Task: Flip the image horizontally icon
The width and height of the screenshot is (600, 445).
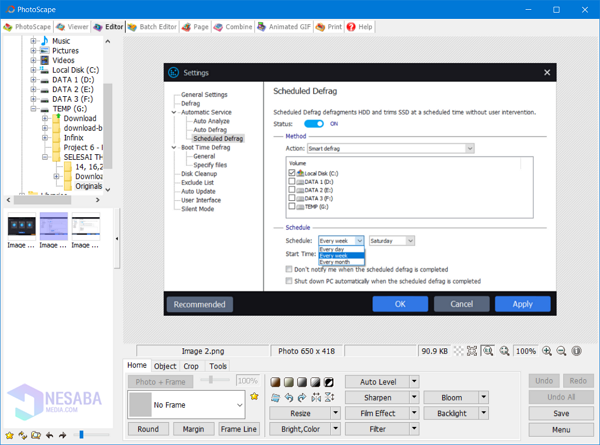Action: (316, 398)
